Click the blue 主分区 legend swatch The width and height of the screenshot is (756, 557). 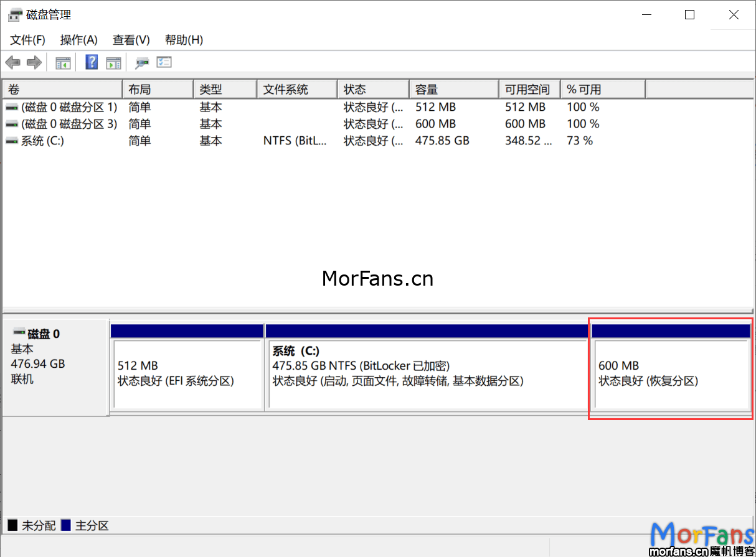pyautogui.click(x=66, y=526)
